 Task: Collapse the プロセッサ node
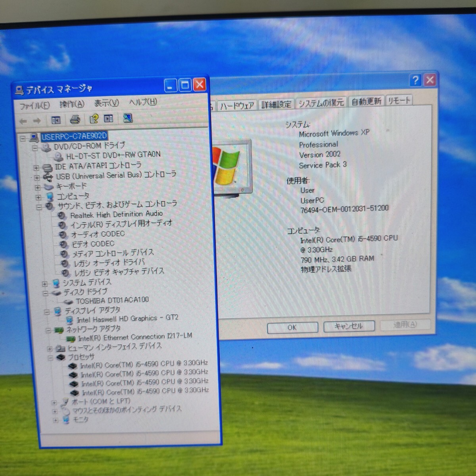point(50,358)
